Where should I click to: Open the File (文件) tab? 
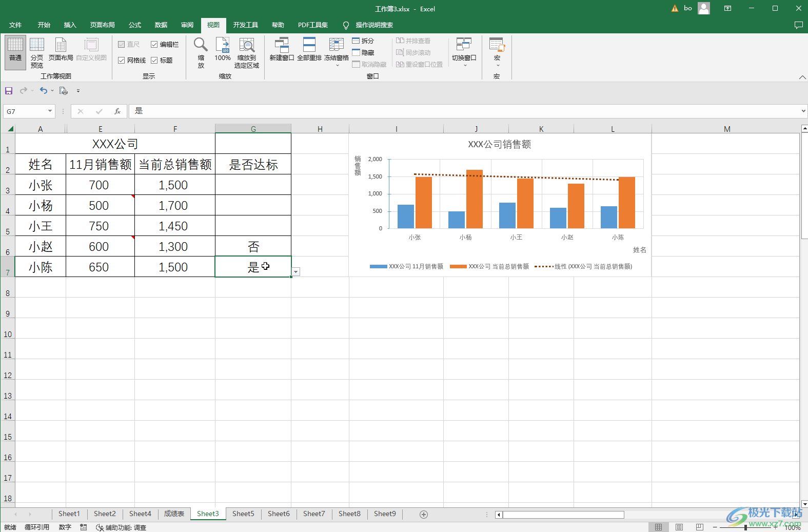(x=15, y=25)
